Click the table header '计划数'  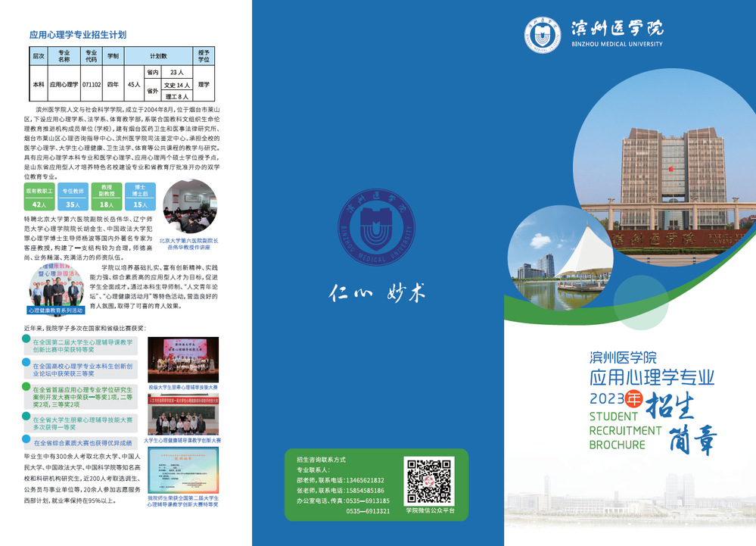tap(158, 56)
